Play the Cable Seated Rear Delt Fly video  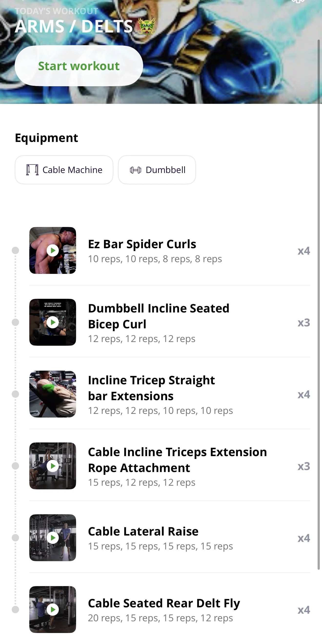(x=53, y=609)
